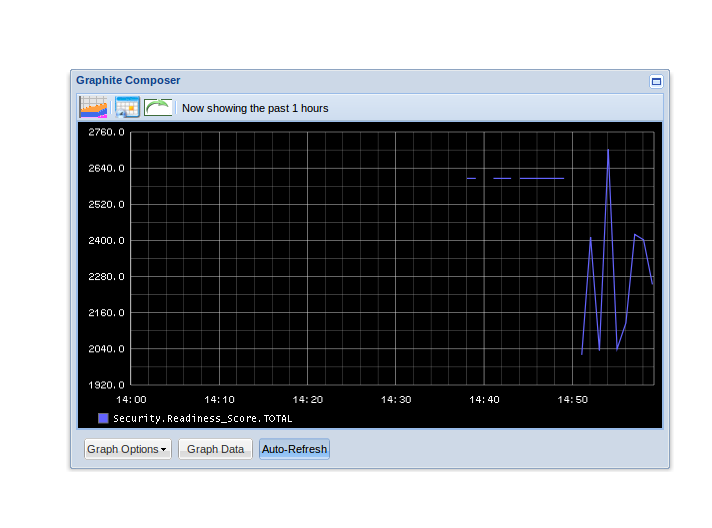712x528 pixels.
Task: Click the 2400.0 y-axis label
Action: coord(107,241)
